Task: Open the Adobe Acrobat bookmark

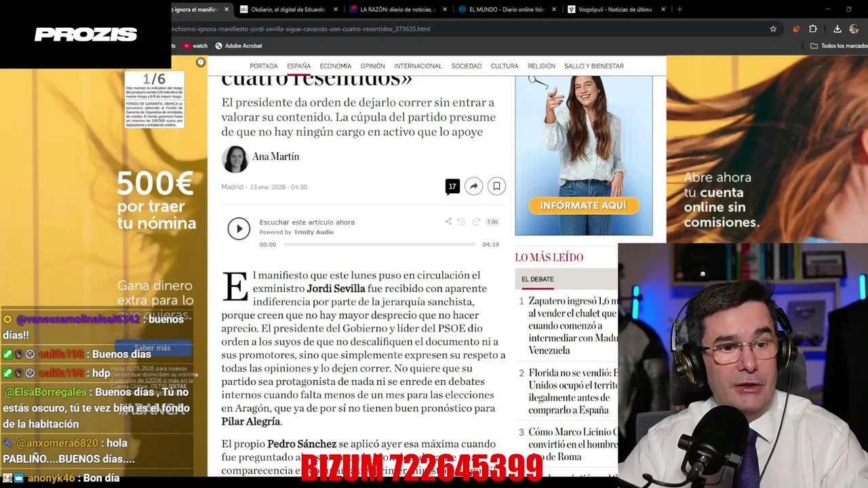Action: [239, 45]
